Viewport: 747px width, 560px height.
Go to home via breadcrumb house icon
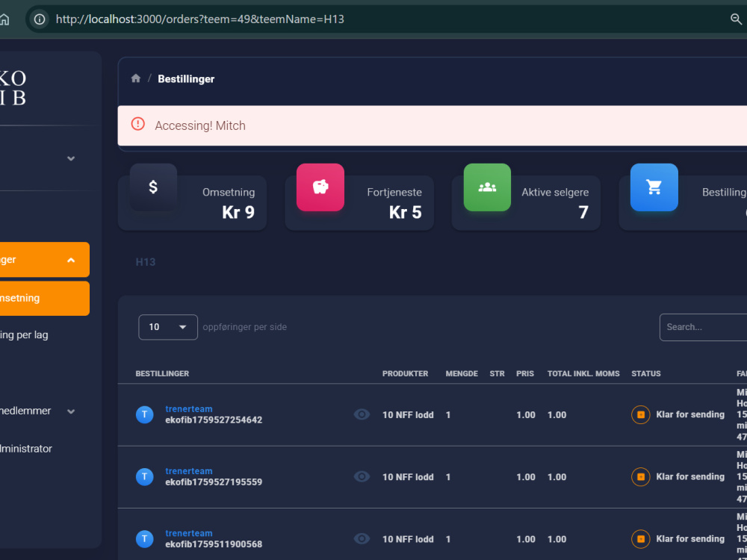[x=136, y=78]
